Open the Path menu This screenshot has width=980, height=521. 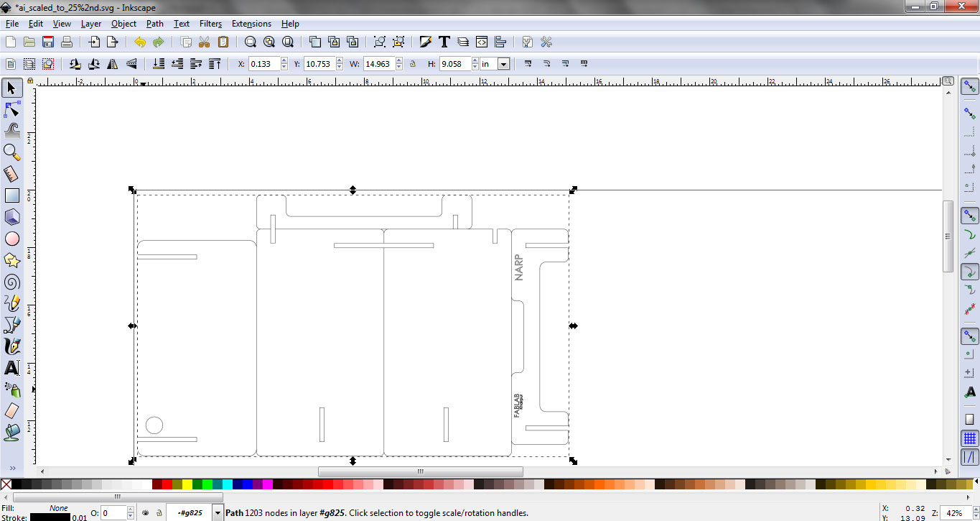tap(155, 24)
